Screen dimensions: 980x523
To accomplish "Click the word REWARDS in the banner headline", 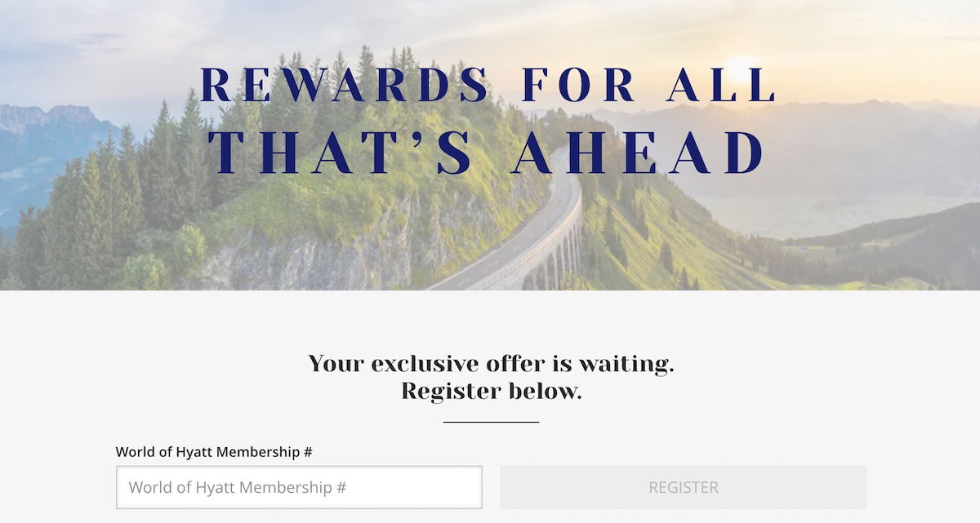I will pos(345,84).
